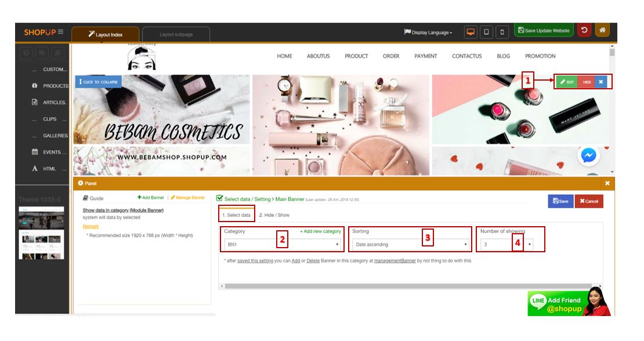
Task: Open ABOUTUS in the site navigation
Action: pyautogui.click(x=319, y=56)
